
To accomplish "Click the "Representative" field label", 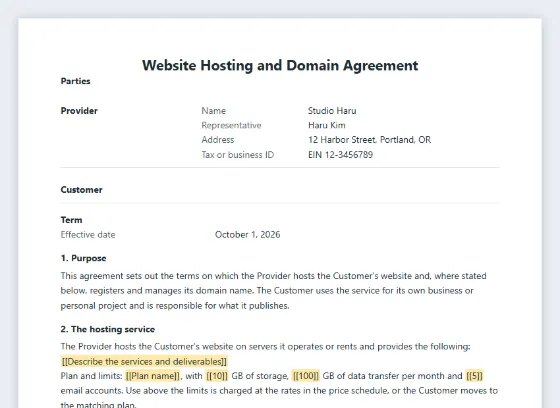I will [x=231, y=125].
